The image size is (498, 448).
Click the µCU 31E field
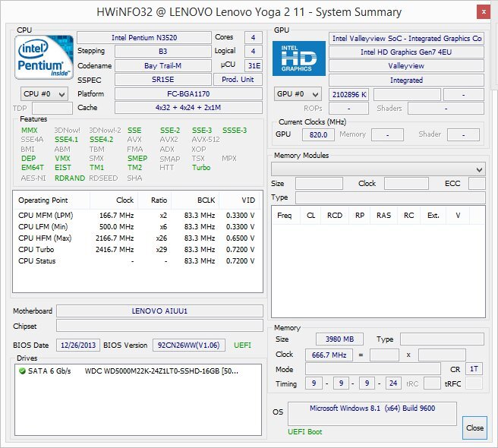coord(254,66)
